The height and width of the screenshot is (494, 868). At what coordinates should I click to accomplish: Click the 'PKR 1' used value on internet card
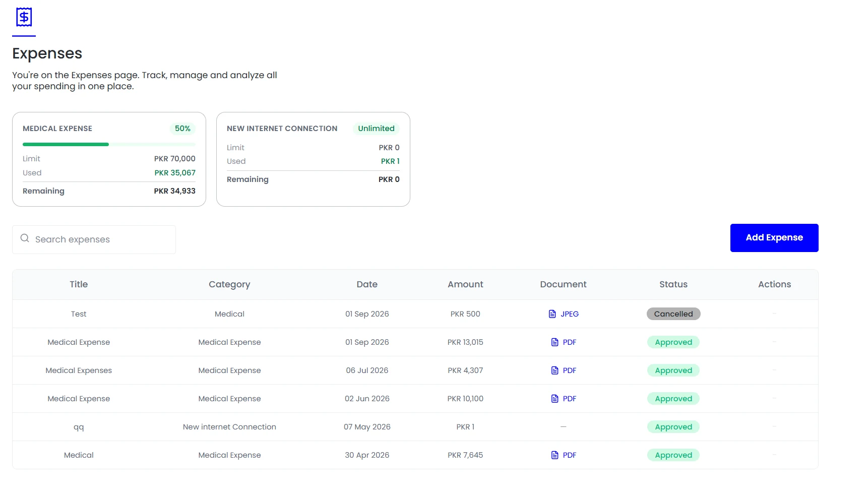pyautogui.click(x=390, y=161)
